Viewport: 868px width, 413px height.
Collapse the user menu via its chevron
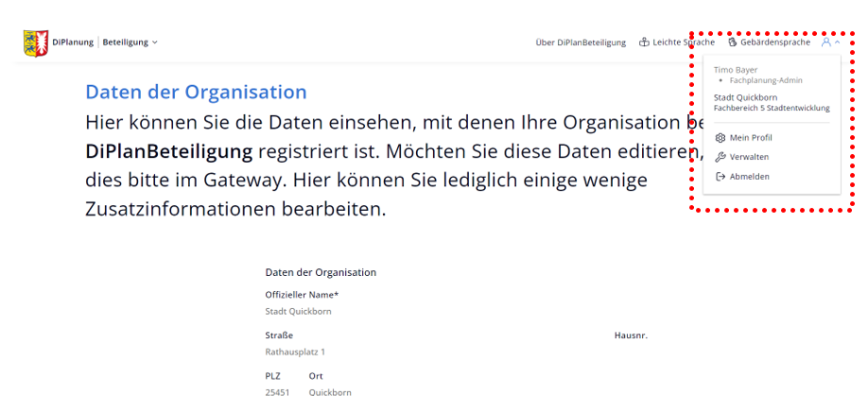click(x=838, y=43)
